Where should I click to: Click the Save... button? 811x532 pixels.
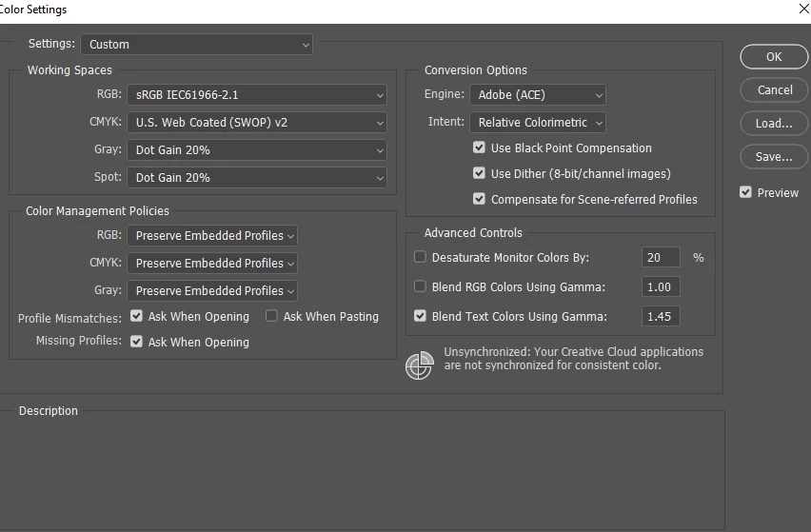pos(774,157)
